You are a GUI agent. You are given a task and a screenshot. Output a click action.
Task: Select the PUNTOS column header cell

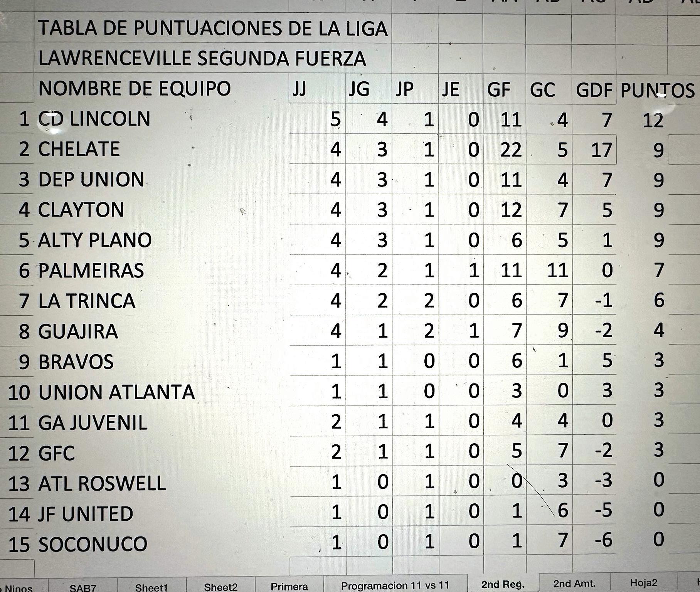pyautogui.click(x=657, y=89)
